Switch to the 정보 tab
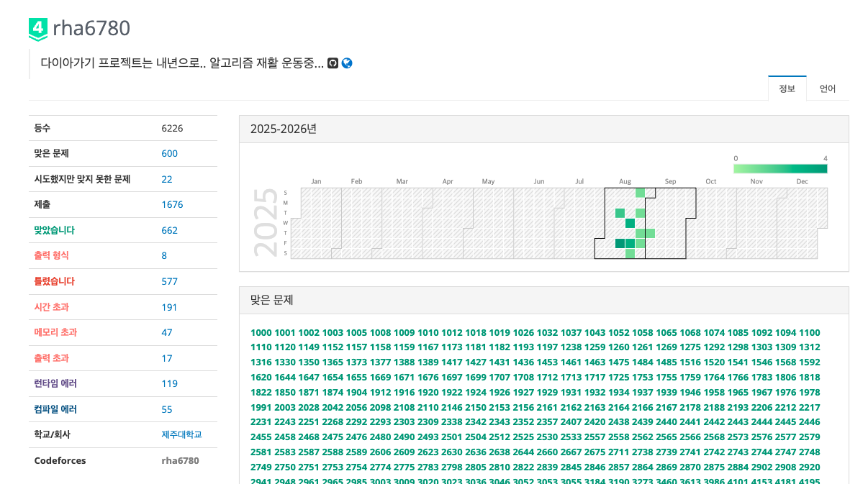Screen dimensions: 868x484 pos(787,88)
